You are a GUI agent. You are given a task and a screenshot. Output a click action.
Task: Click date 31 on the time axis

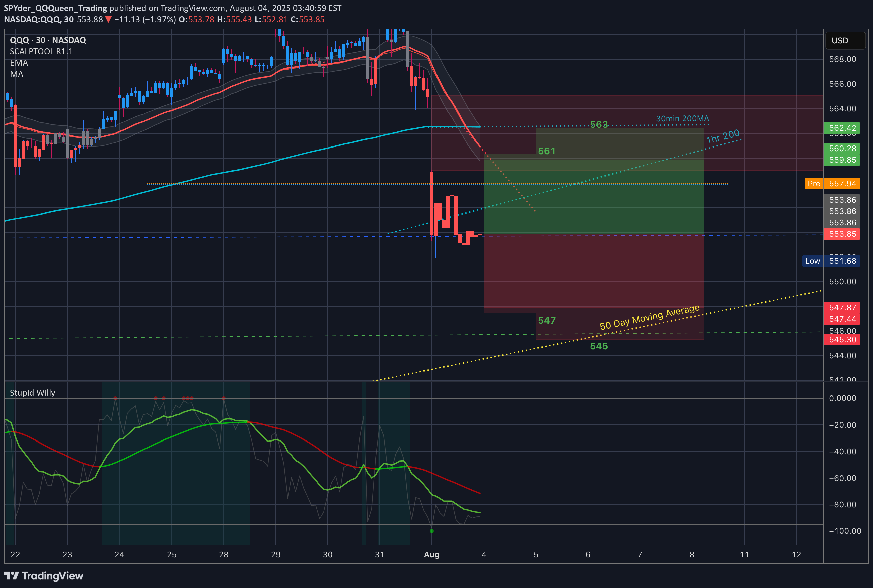[x=380, y=555]
